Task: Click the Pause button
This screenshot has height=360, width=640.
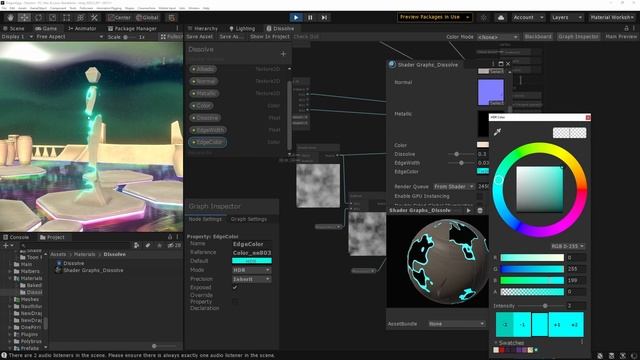Action: click(310, 18)
